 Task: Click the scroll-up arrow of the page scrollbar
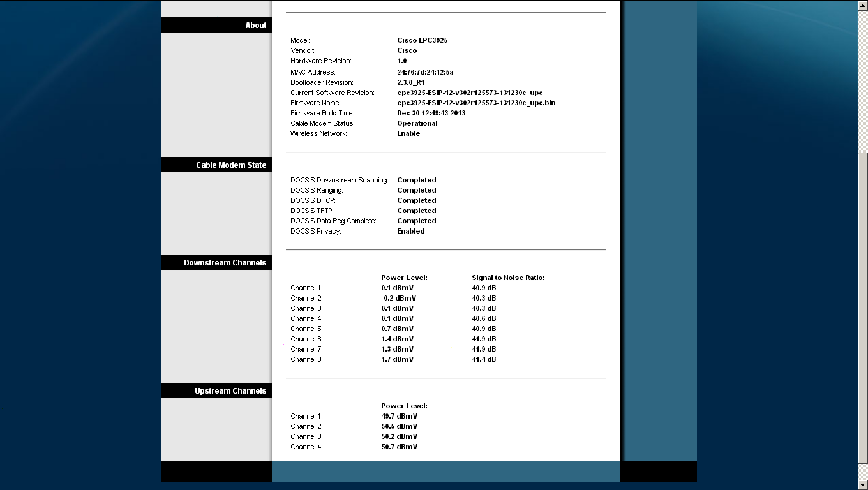click(862, 5)
